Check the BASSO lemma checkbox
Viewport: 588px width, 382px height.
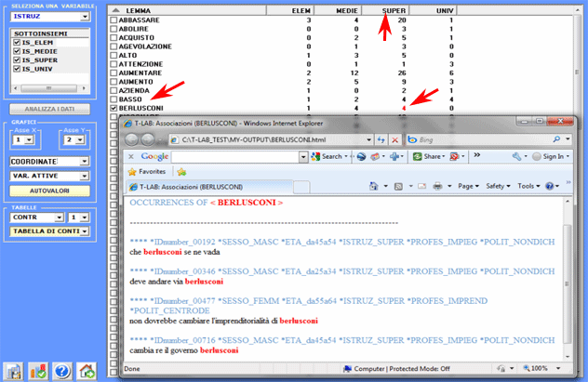pos(114,99)
